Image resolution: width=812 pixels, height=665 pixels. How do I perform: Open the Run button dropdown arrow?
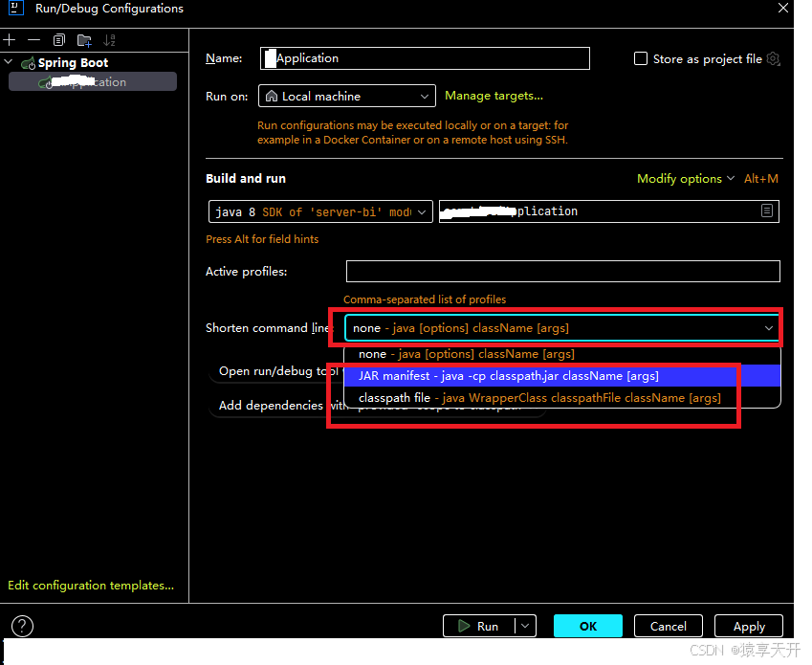526,626
